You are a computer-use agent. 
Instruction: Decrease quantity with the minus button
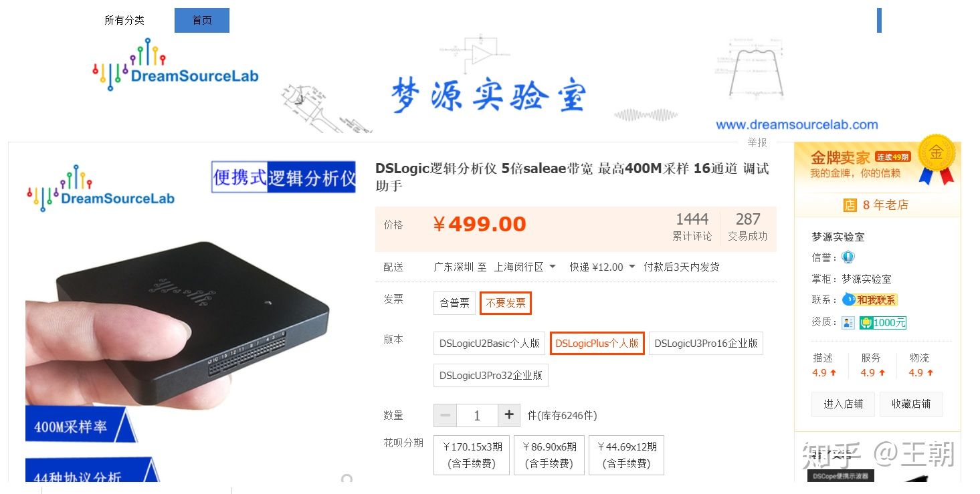445,415
